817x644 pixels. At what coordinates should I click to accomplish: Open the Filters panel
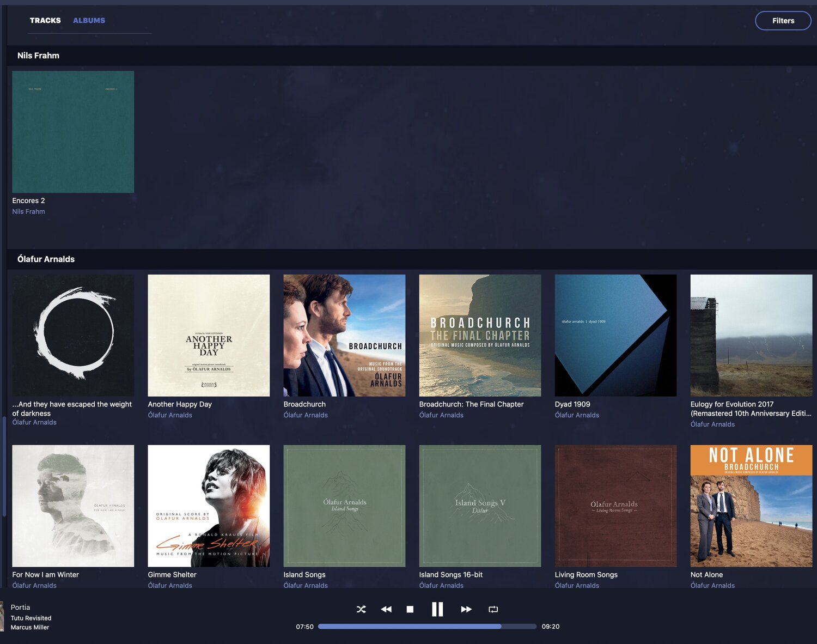pyautogui.click(x=783, y=21)
